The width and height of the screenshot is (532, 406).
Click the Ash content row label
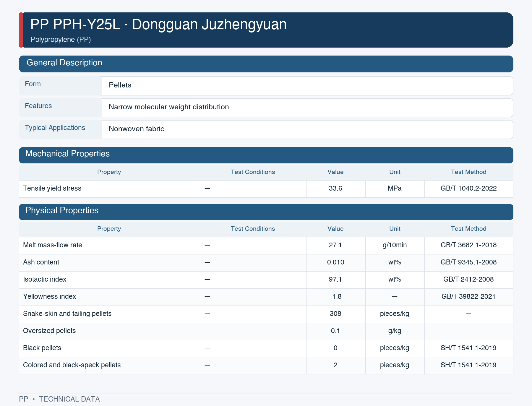coord(41,262)
